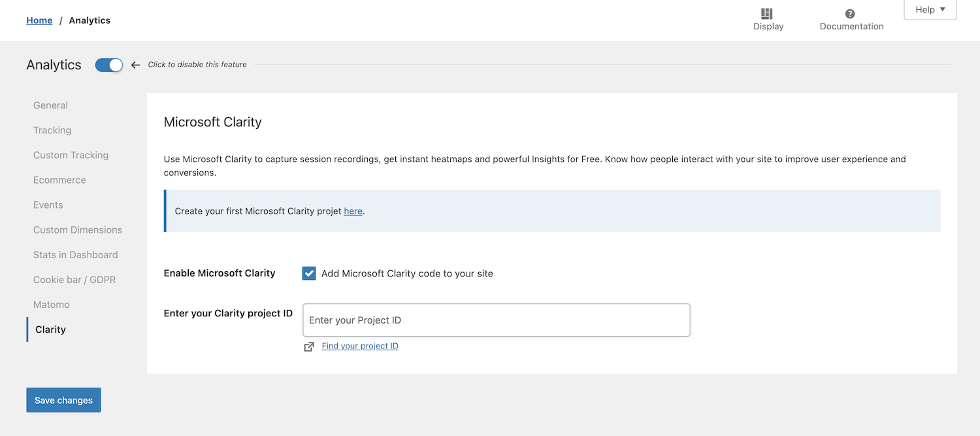Click the Enter your Clarity project ID label
This screenshot has height=436, width=980.
coord(228,313)
